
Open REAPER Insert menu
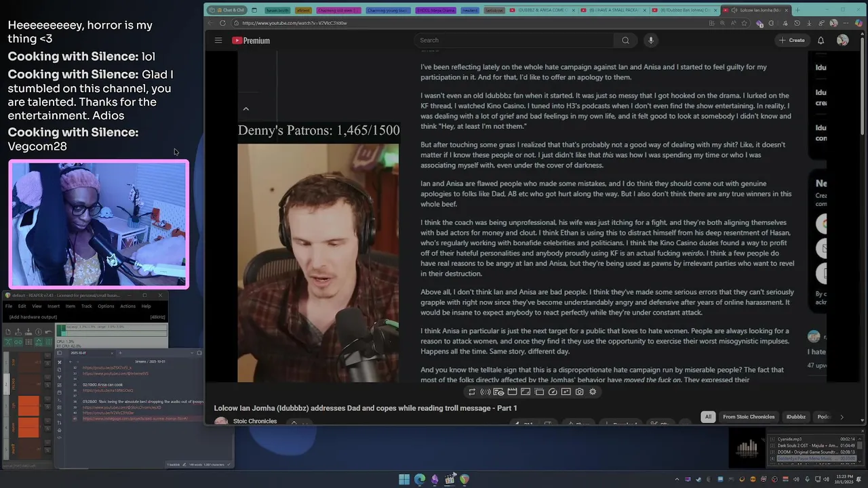(54, 306)
